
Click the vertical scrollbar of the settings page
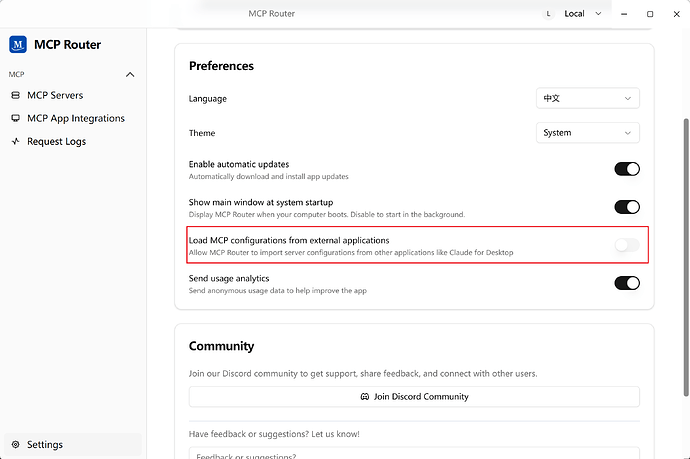click(686, 257)
